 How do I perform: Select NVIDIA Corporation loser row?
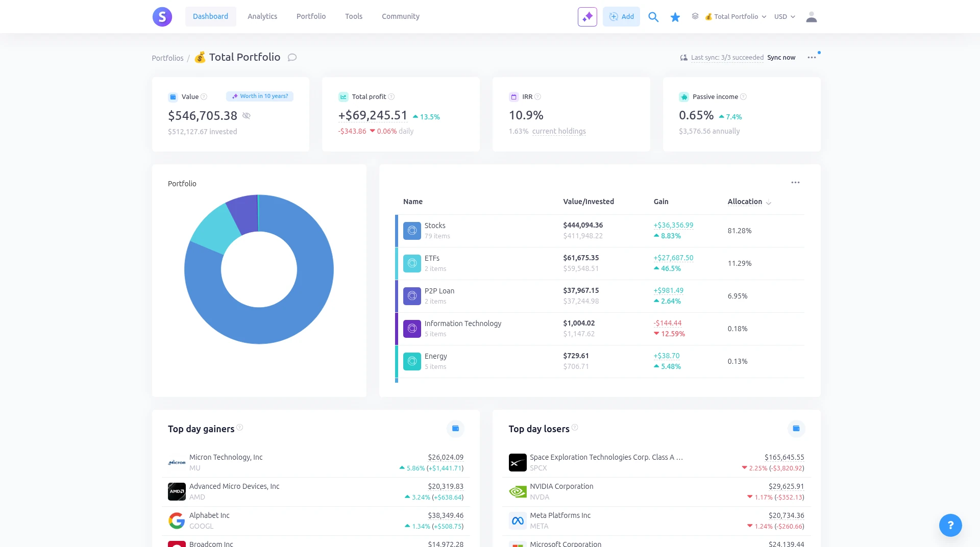tap(656, 491)
